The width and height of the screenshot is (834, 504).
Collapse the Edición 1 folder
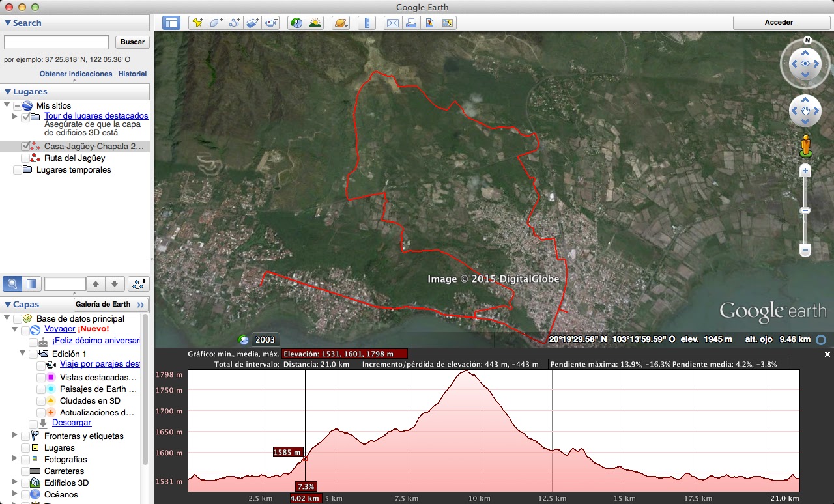pos(23,353)
